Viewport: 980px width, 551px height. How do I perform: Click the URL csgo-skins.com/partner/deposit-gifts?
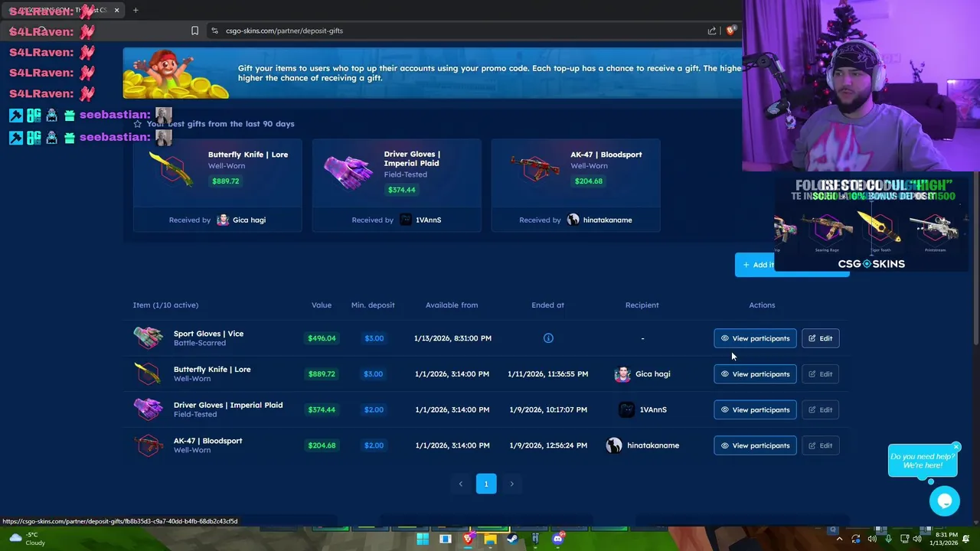tap(285, 31)
